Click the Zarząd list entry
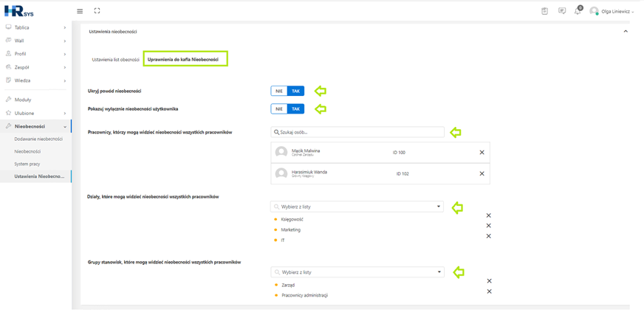Screen dimensions: 644x318 [x=288, y=285]
